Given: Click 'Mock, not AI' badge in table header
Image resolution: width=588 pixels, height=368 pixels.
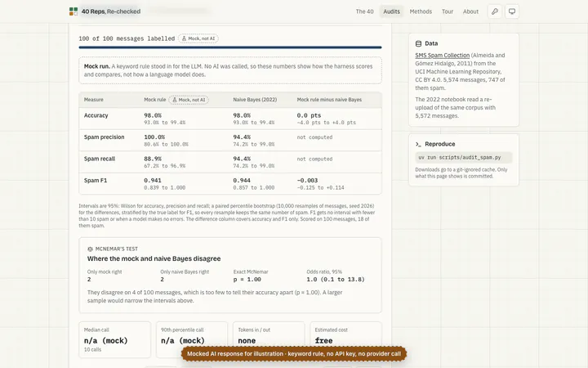Looking at the screenshot, I should coord(189,100).
